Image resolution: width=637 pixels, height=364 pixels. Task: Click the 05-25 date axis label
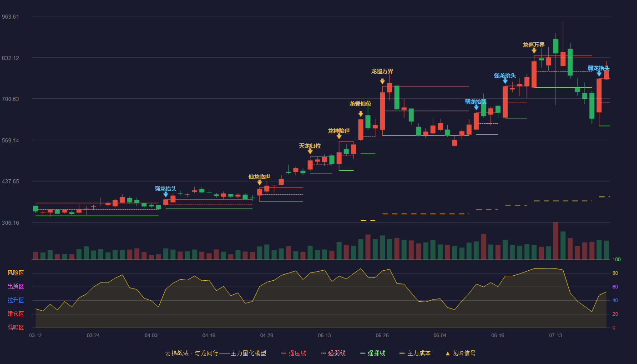pos(382,335)
